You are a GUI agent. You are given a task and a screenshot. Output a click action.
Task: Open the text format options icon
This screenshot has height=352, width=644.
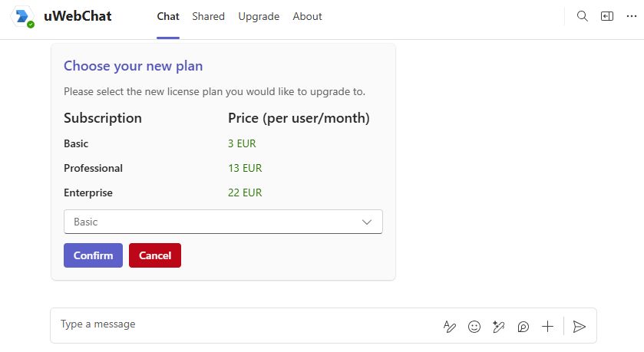[x=450, y=327]
